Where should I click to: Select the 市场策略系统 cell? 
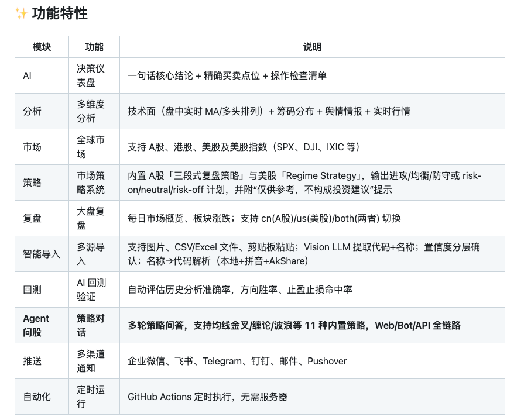click(94, 183)
